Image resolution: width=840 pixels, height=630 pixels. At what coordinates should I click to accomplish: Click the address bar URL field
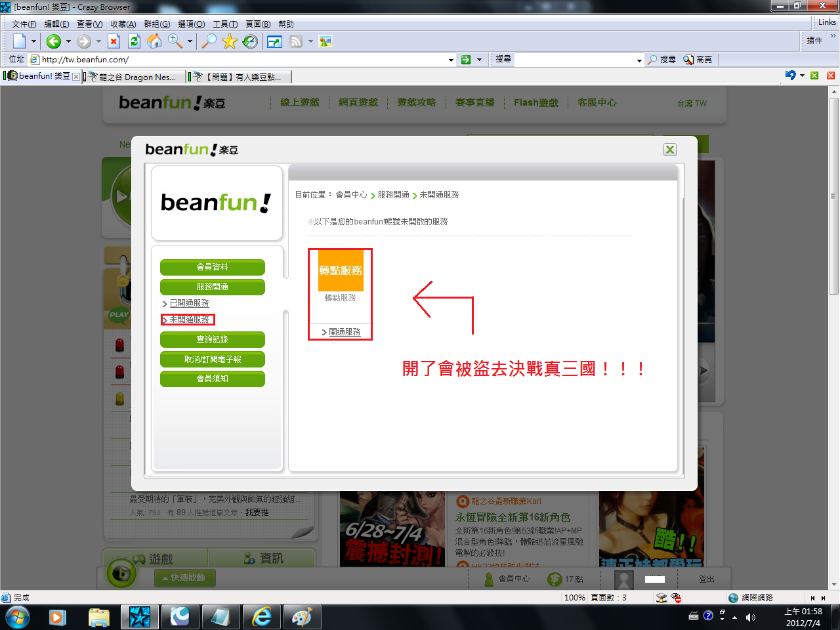pos(243,60)
